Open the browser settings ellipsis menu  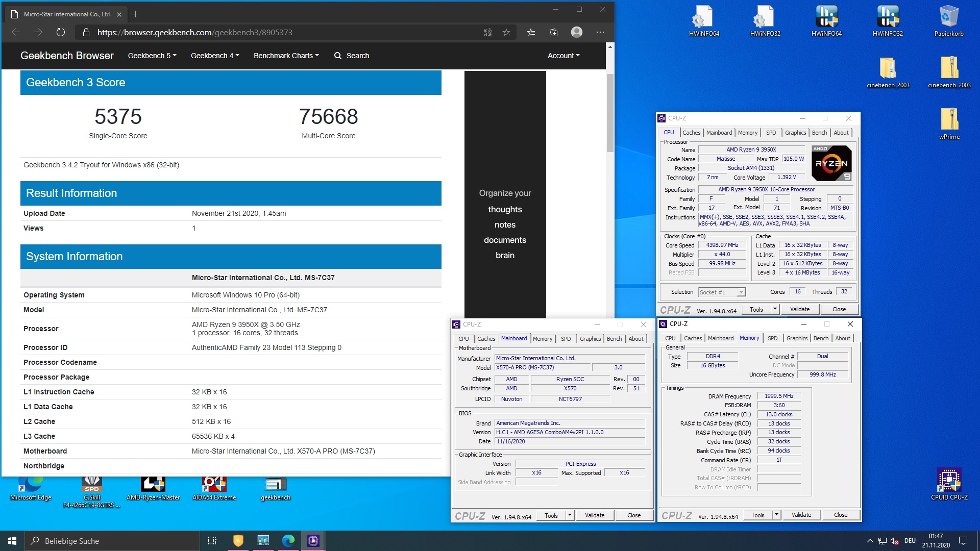click(600, 32)
